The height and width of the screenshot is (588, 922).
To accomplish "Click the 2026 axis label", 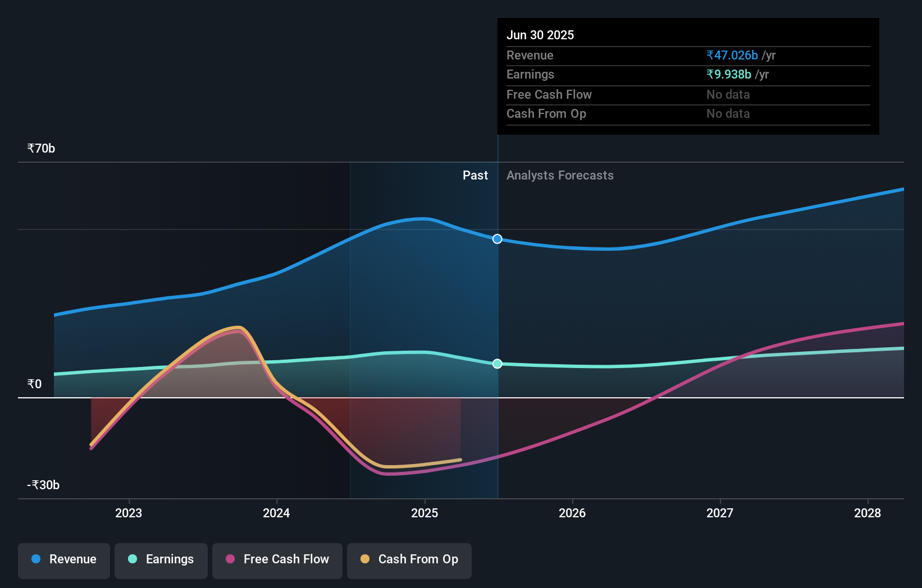I will 572,513.
